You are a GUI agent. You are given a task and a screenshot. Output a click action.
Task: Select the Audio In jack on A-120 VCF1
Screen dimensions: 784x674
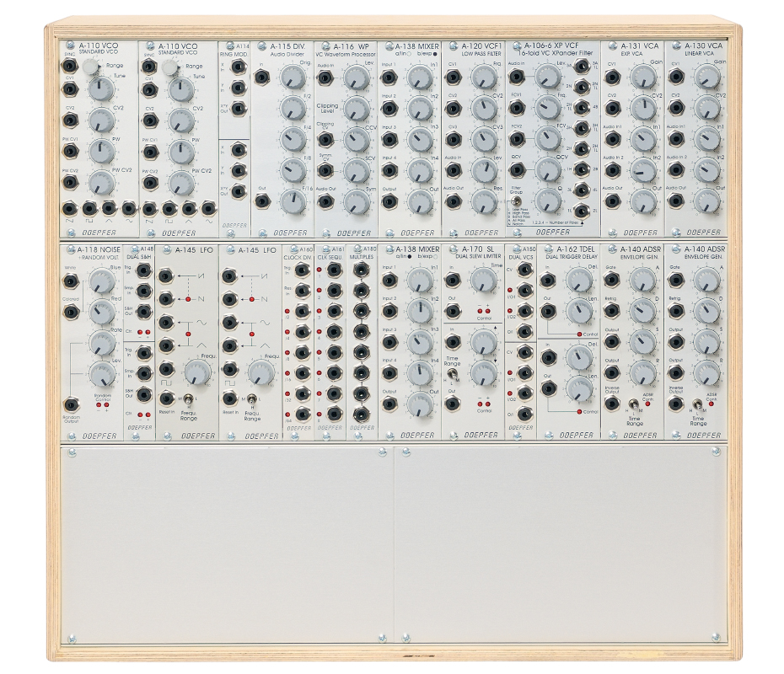pyautogui.click(x=454, y=168)
